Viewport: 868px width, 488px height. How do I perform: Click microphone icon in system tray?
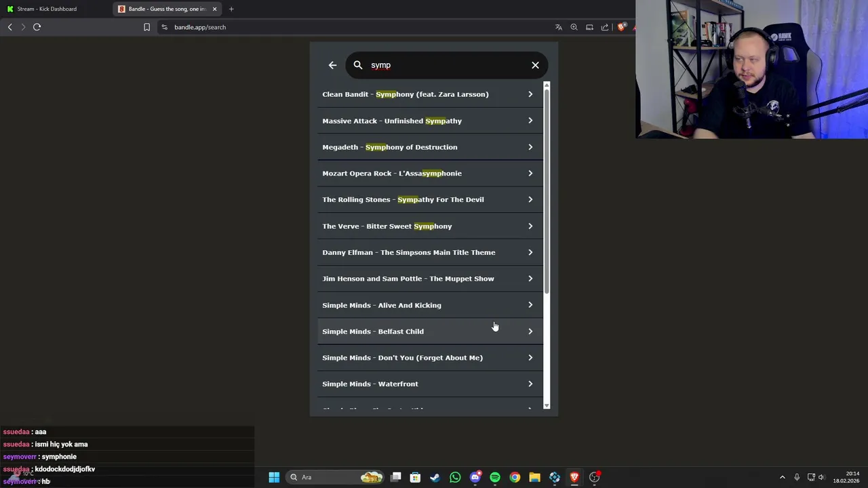(797, 477)
